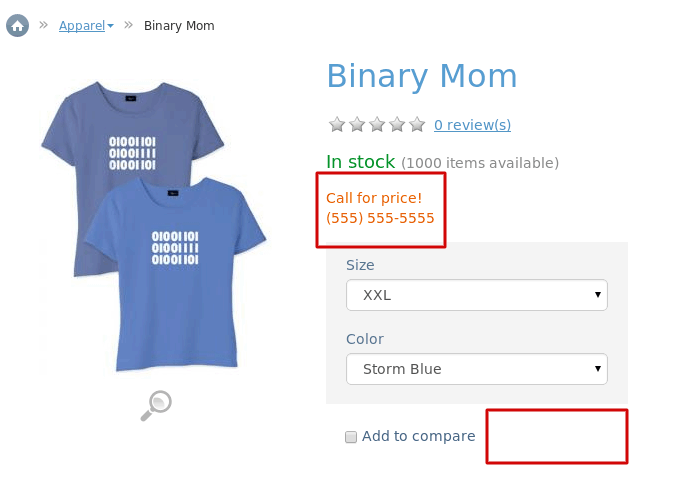Click the Apparel breadcrumb link

click(x=82, y=26)
